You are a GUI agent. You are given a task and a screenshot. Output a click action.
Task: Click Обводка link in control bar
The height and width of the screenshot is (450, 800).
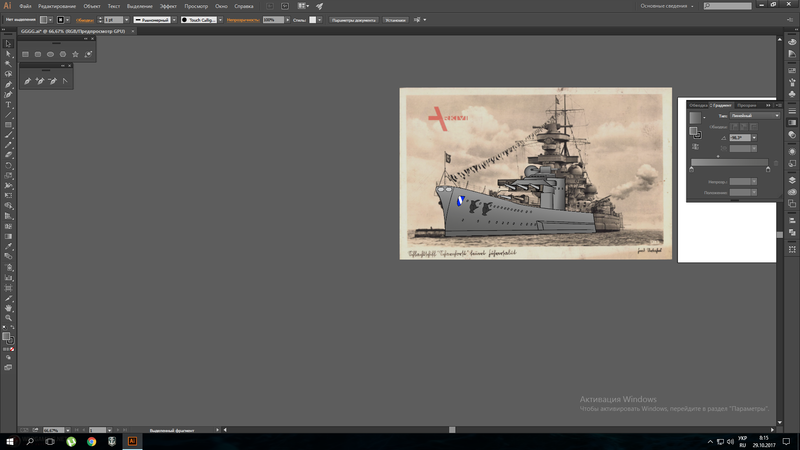85,20
